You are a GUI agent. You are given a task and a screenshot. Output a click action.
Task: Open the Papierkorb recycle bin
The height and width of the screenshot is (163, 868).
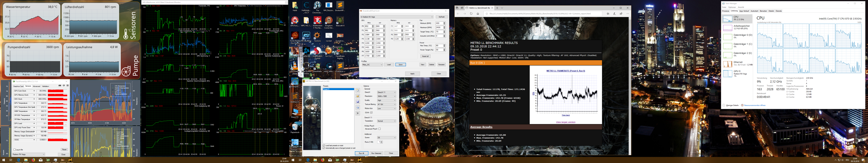coord(295,128)
